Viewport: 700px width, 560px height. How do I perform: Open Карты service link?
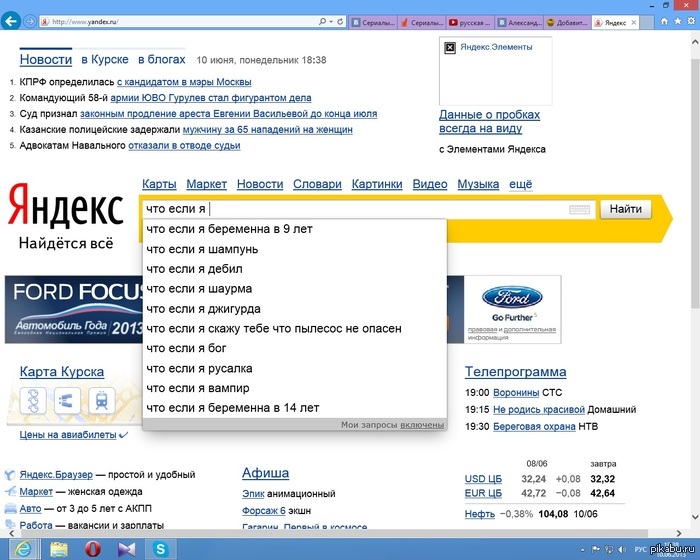click(x=159, y=184)
